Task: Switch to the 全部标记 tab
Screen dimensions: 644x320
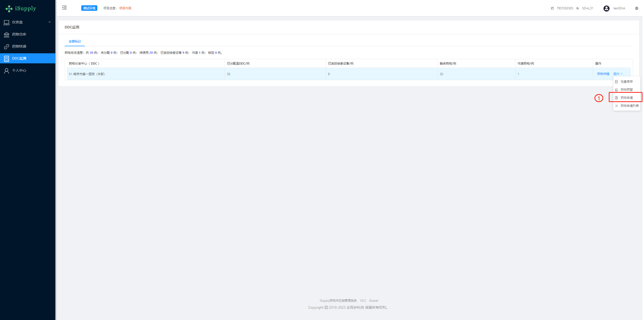Action: click(x=75, y=41)
